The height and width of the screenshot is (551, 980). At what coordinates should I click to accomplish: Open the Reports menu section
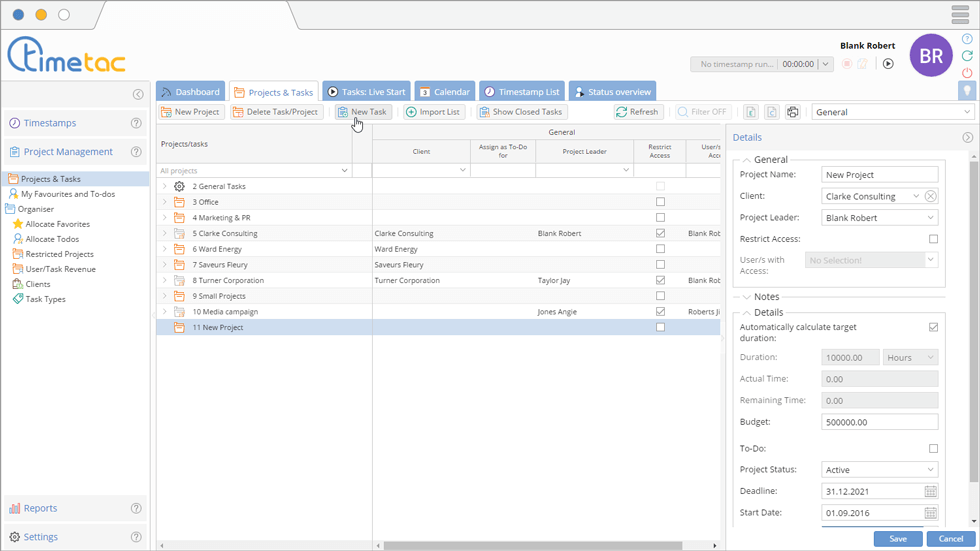(x=75, y=509)
